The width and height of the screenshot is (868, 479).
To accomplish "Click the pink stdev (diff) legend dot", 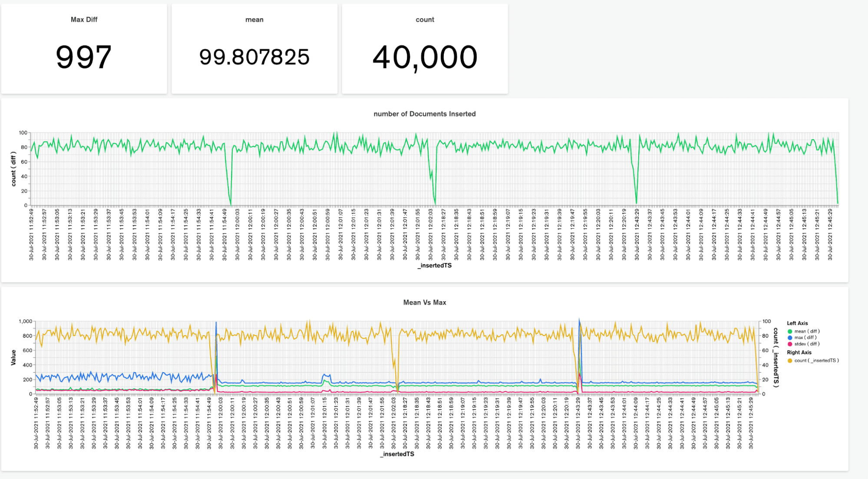I will coord(790,344).
